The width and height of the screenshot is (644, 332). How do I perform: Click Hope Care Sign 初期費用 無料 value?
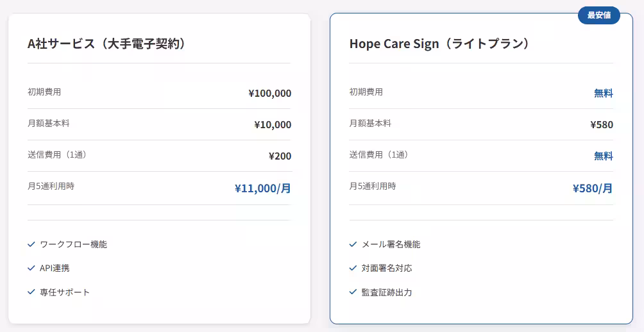pyautogui.click(x=603, y=94)
